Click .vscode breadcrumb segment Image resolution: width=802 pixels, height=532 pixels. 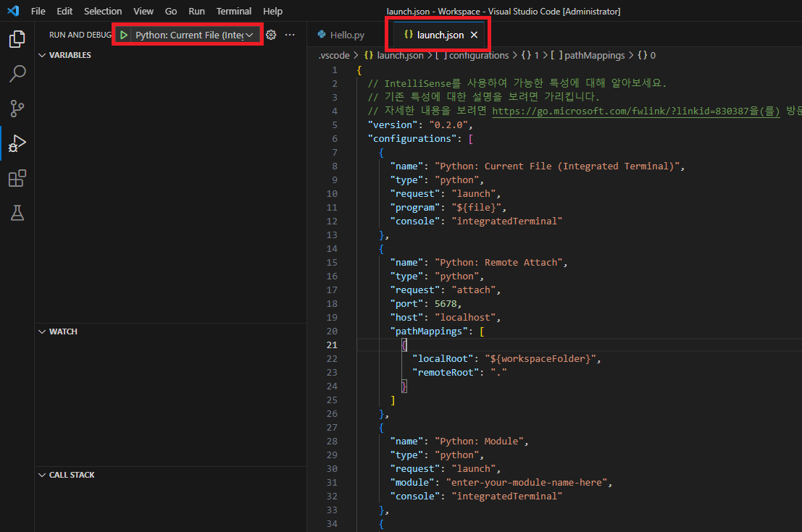[335, 55]
